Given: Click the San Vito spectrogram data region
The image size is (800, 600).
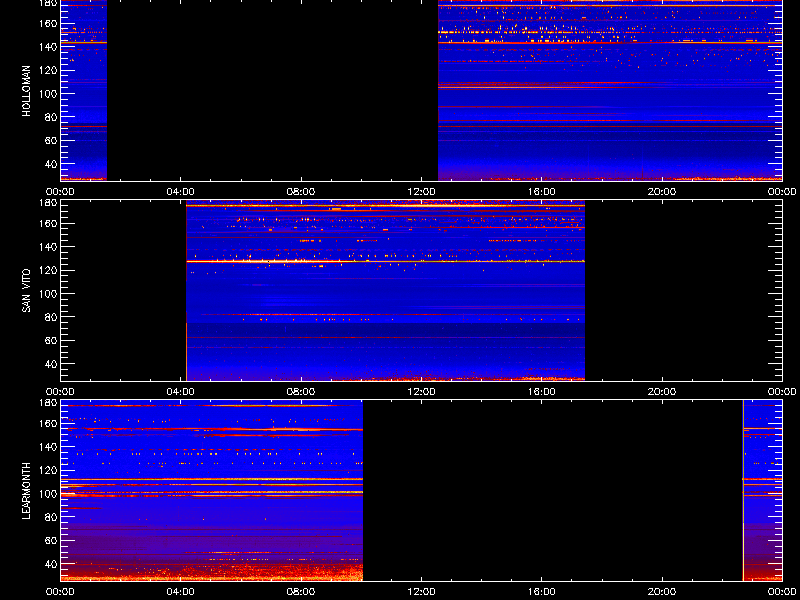Looking at the screenshot, I should (x=385, y=291).
